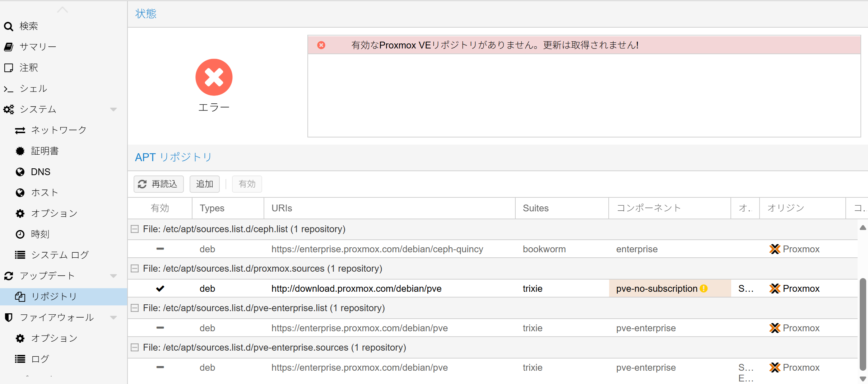The width and height of the screenshot is (868, 384).
Task: Click the pve-no-subscription component cell
Action: point(670,289)
